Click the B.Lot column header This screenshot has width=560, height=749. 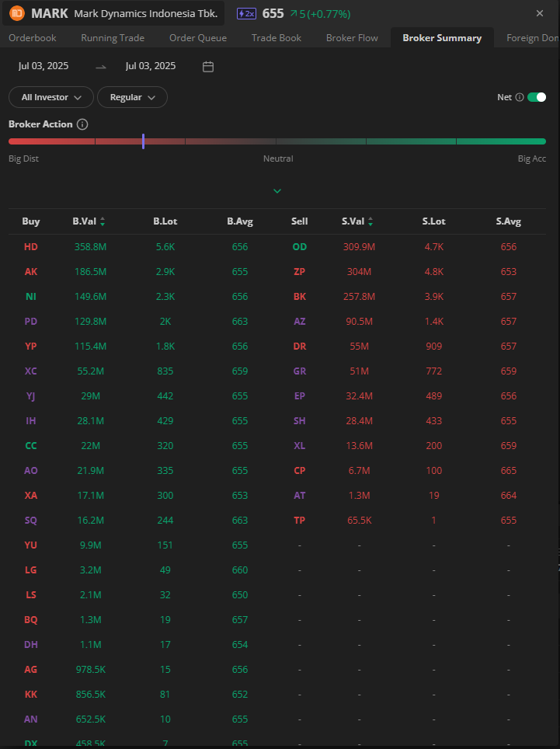(165, 221)
